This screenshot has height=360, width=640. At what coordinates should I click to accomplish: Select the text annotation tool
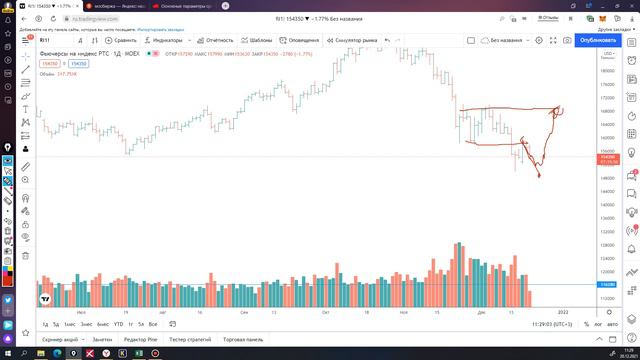pyautogui.click(x=25, y=109)
